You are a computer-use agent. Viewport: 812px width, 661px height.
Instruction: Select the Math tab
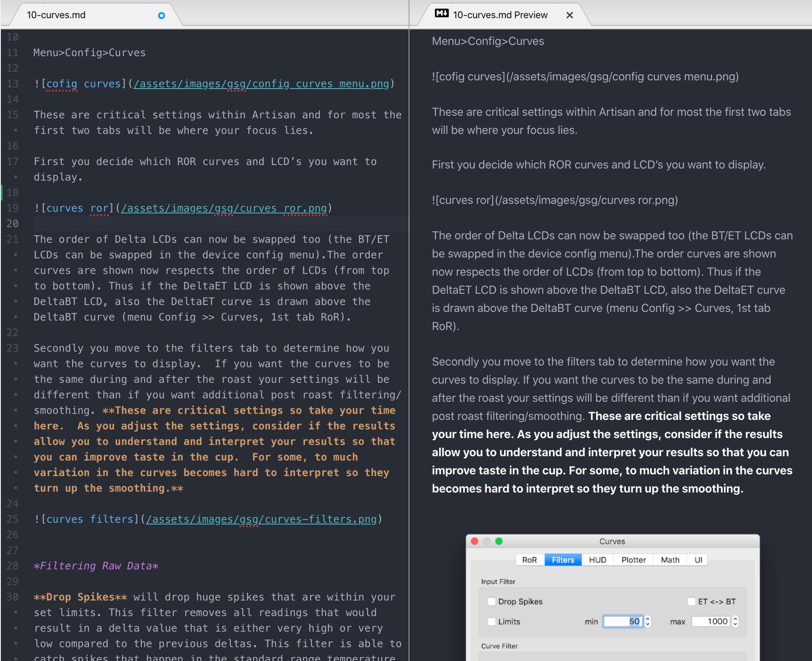coord(669,559)
